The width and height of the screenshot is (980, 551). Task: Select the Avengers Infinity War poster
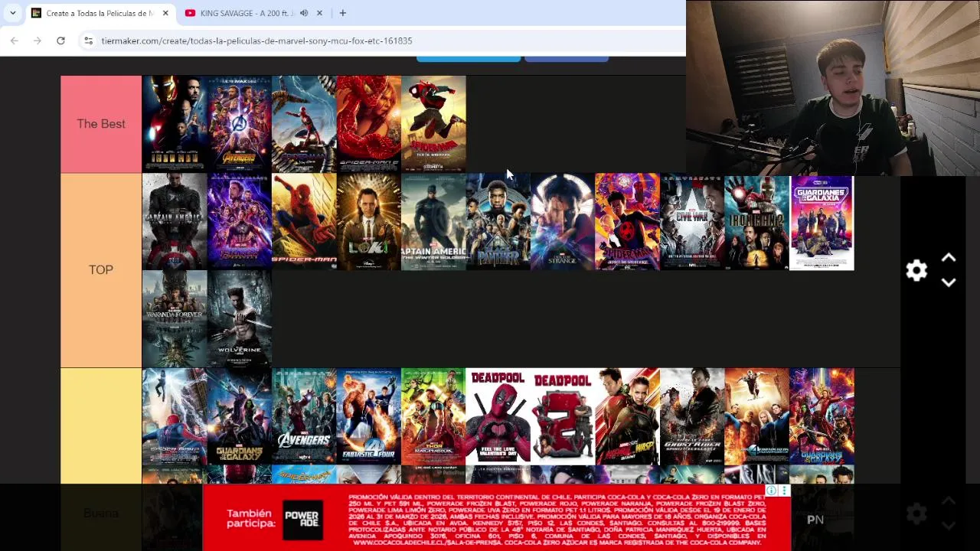point(239,124)
